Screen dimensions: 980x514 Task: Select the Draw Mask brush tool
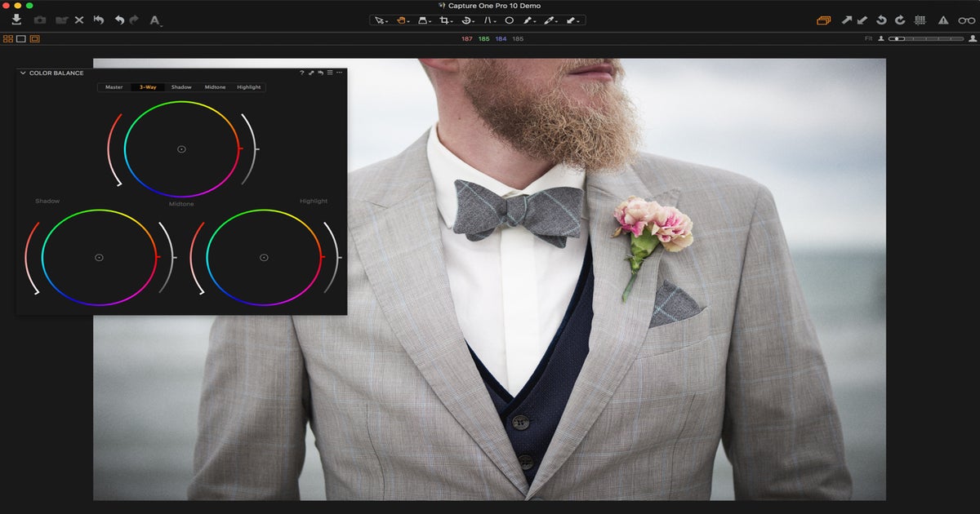(x=527, y=20)
